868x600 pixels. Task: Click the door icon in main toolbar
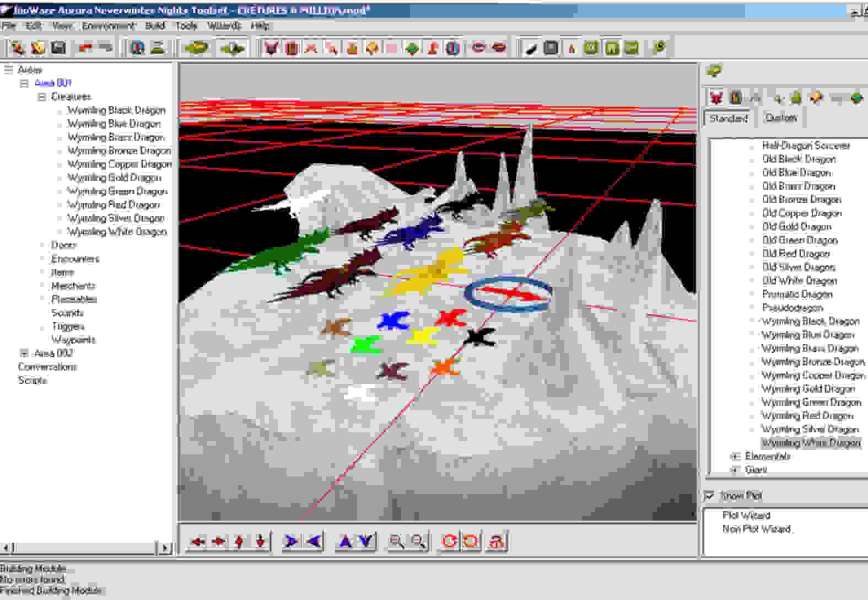pos(292,48)
